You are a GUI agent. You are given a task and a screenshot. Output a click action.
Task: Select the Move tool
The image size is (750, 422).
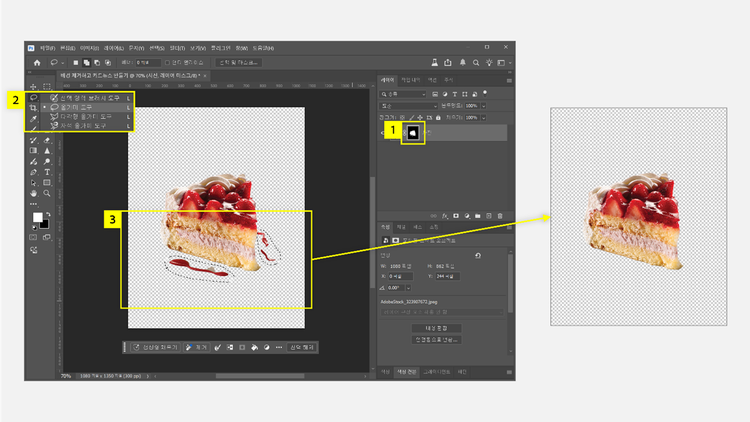click(x=33, y=87)
